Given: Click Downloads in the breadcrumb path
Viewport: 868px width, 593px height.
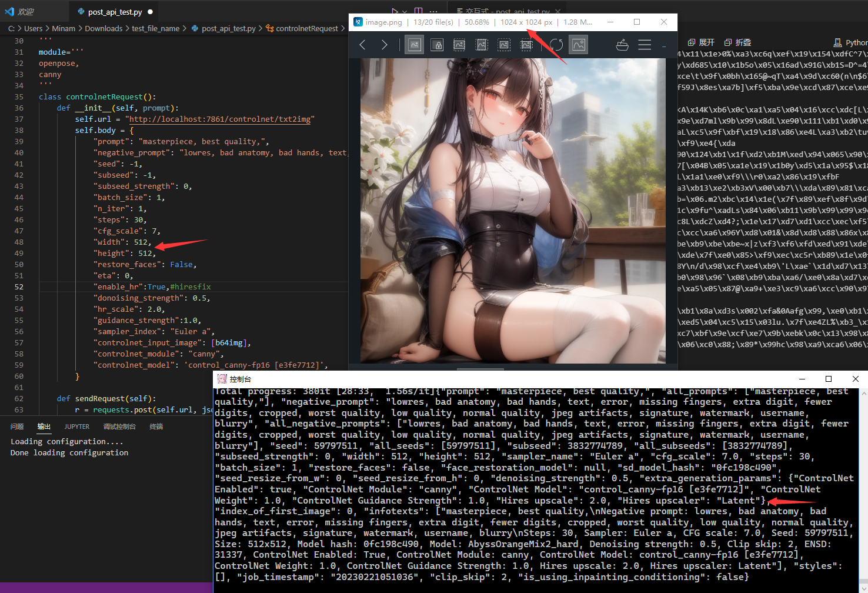Looking at the screenshot, I should tap(104, 28).
